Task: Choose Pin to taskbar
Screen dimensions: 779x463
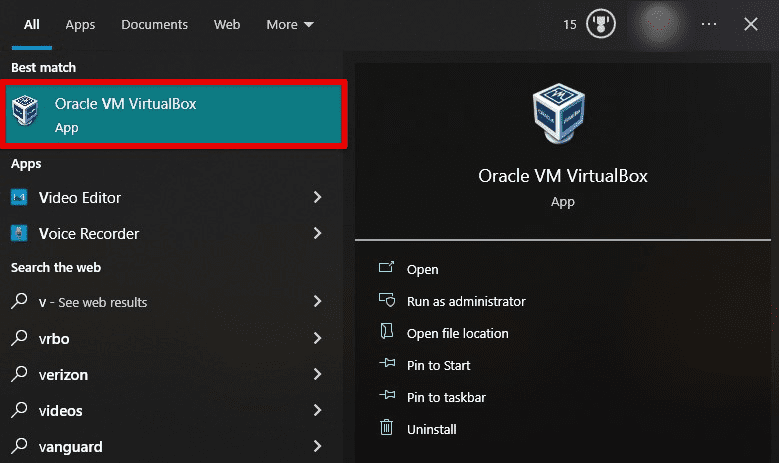Action: click(x=446, y=397)
